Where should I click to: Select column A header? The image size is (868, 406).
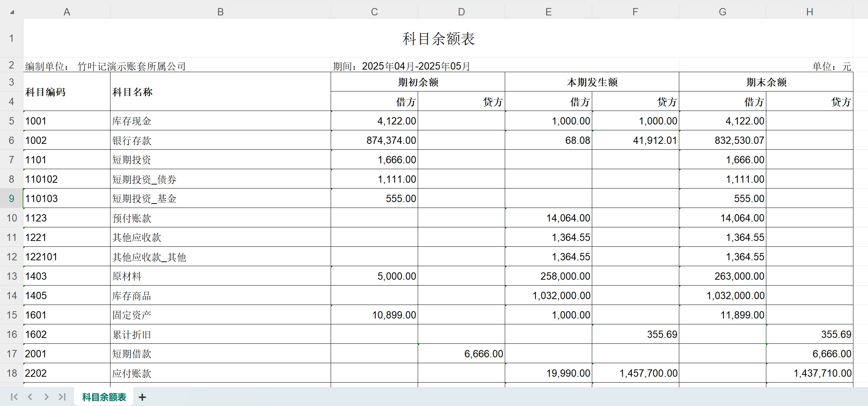pyautogui.click(x=67, y=12)
